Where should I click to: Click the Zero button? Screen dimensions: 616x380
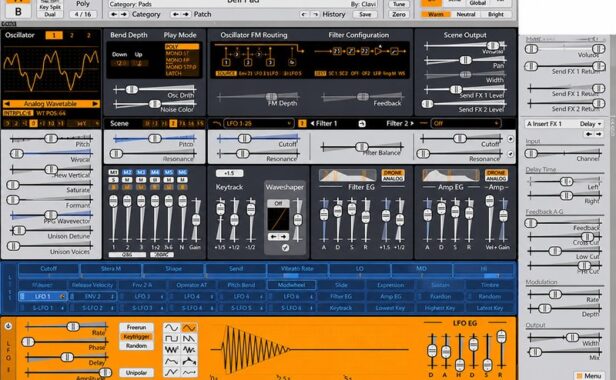tap(399, 15)
